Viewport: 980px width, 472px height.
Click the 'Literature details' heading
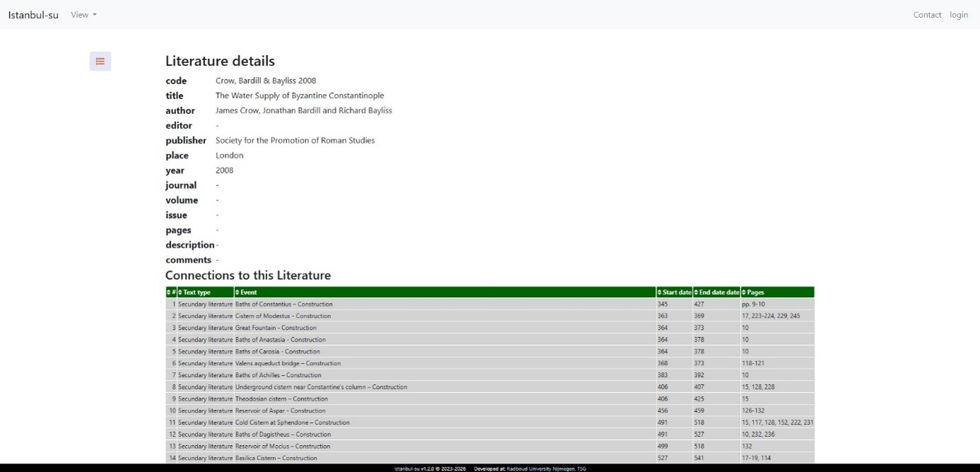click(x=220, y=61)
